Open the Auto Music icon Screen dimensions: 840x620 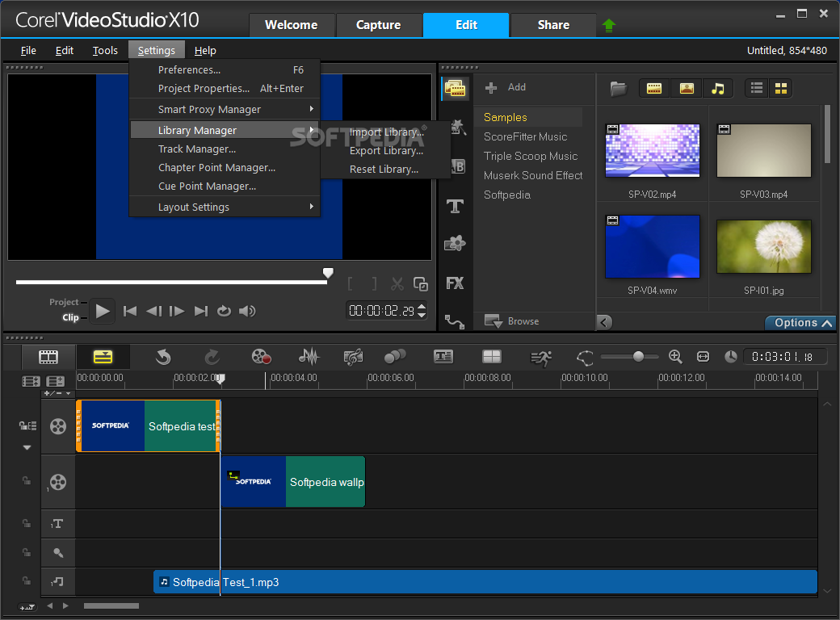click(x=353, y=357)
